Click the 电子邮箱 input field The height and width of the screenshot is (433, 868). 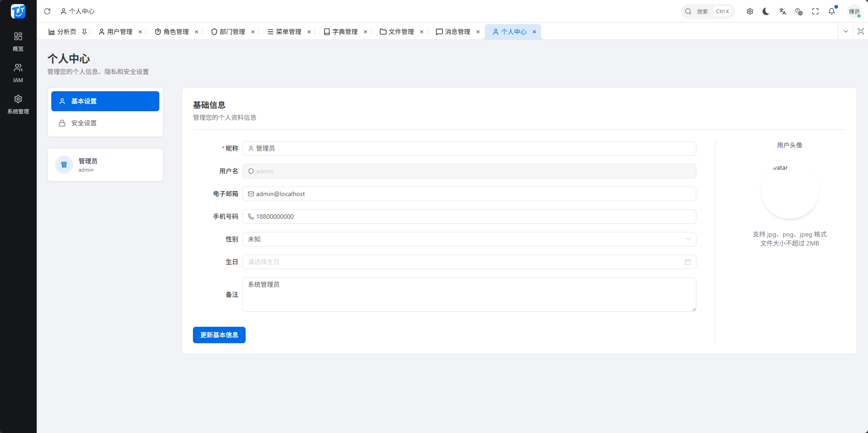[469, 194]
